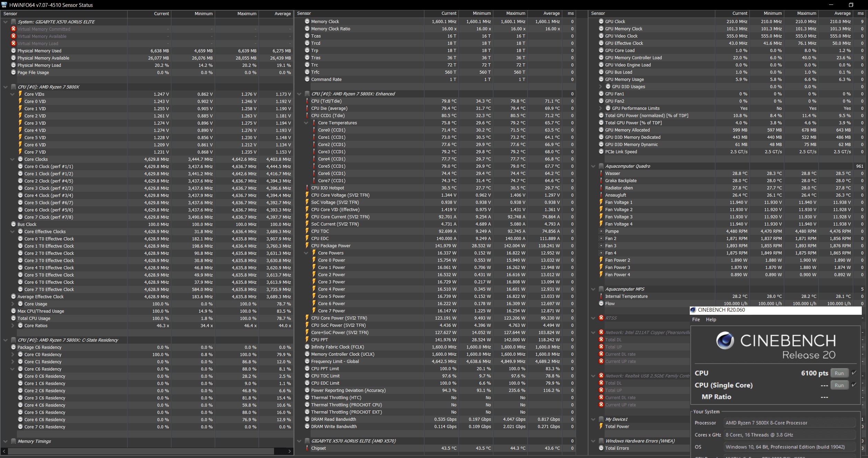The image size is (868, 458).
Task: Click the Package C6 Residency sensor icon
Action: click(x=13, y=347)
